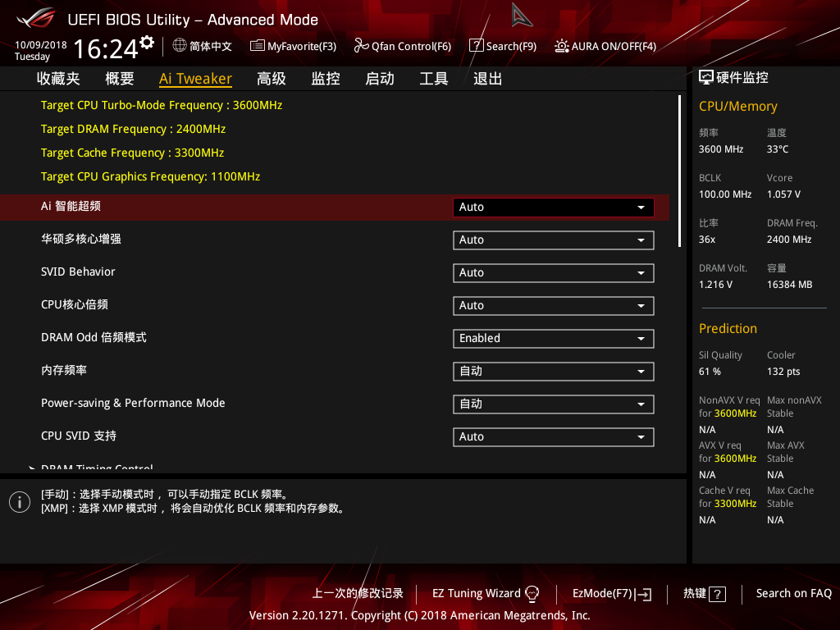Open the 热键 hotkey help icon
840x630 pixels.
pyautogui.click(x=719, y=594)
